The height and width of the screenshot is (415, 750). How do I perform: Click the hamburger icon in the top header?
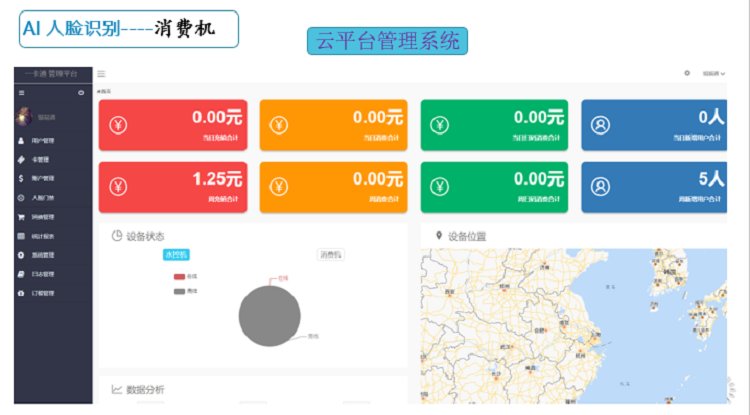coord(101,73)
